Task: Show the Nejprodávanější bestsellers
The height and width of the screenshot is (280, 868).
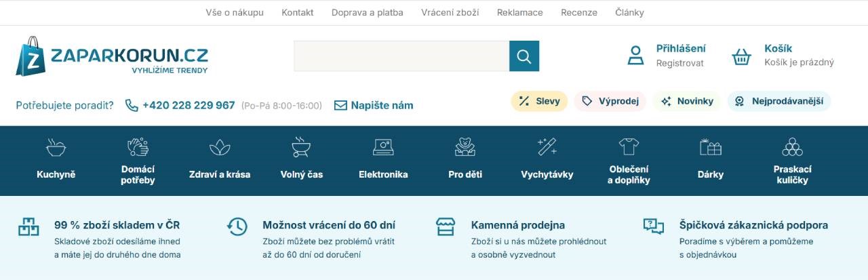Action: (779, 101)
